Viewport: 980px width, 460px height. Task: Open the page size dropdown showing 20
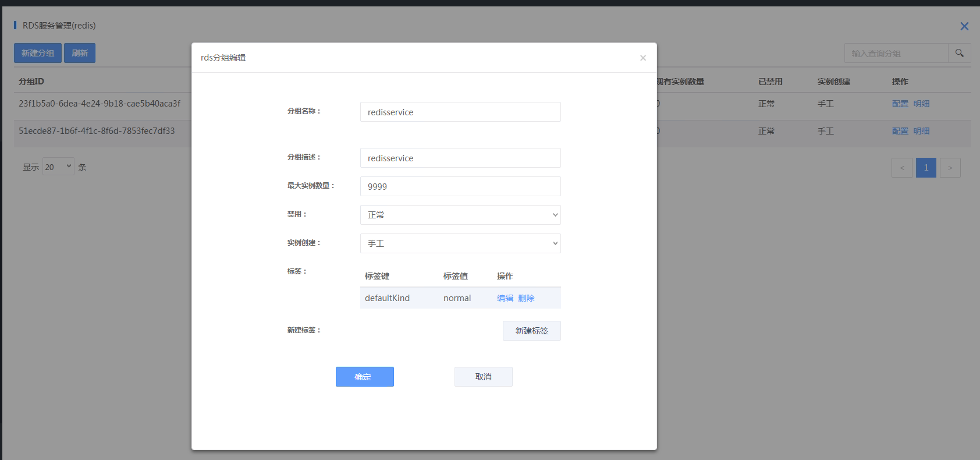click(58, 167)
